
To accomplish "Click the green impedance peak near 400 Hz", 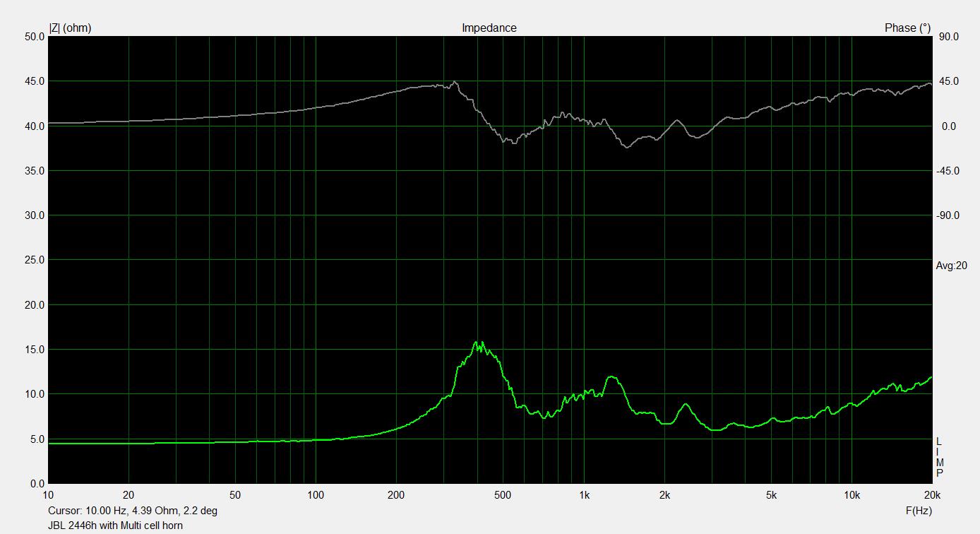I will [479, 344].
